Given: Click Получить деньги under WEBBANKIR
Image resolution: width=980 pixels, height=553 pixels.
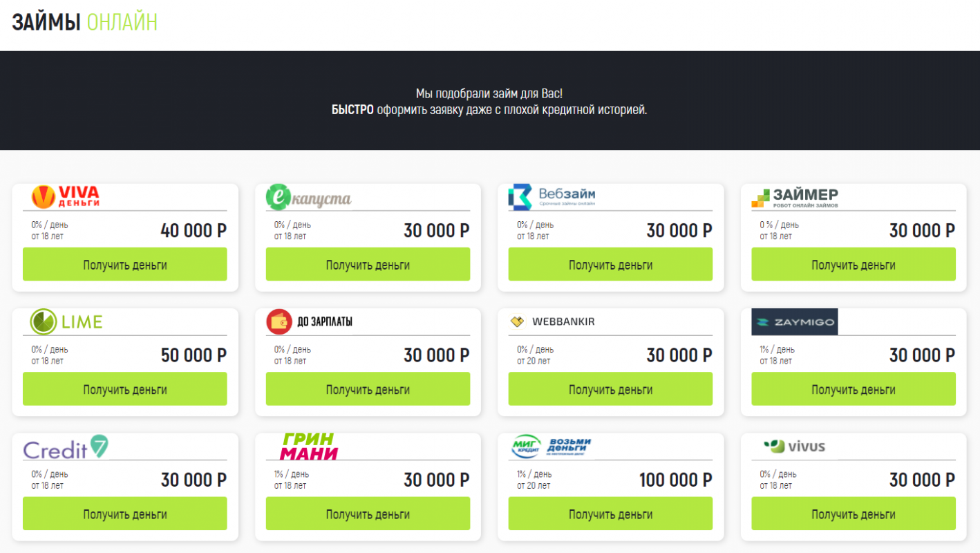Looking at the screenshot, I should [x=610, y=389].
